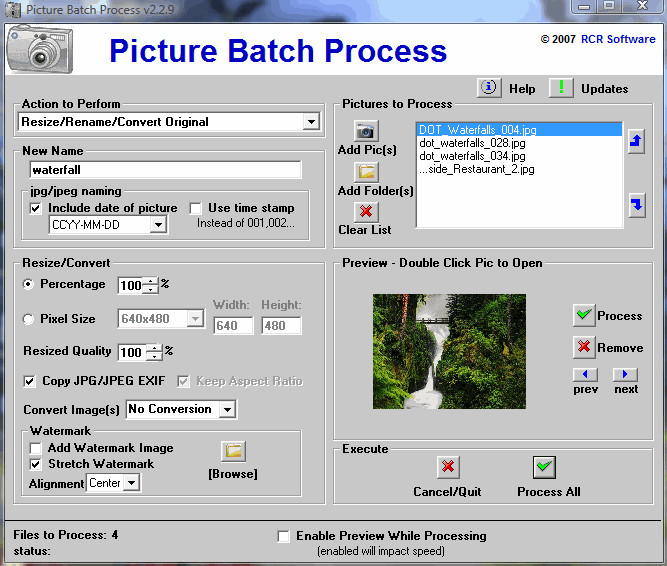Click the Process green checkmark icon
Screen dimensions: 667x566
click(x=584, y=316)
